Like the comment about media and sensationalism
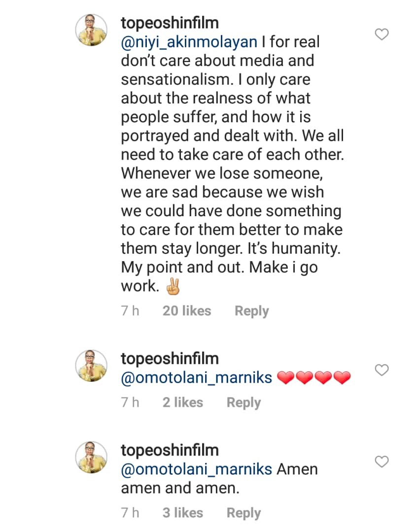Screen dimensions: 414x532 click(382, 34)
